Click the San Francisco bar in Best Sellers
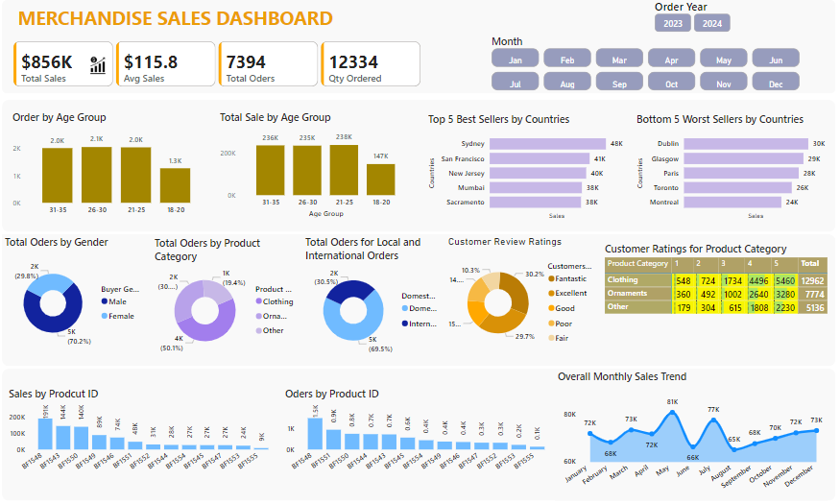The height and width of the screenshot is (504, 840). (x=540, y=158)
